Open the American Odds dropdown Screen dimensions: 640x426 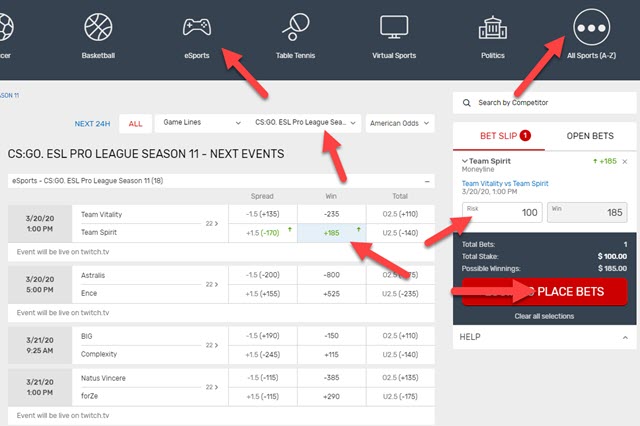(398, 123)
